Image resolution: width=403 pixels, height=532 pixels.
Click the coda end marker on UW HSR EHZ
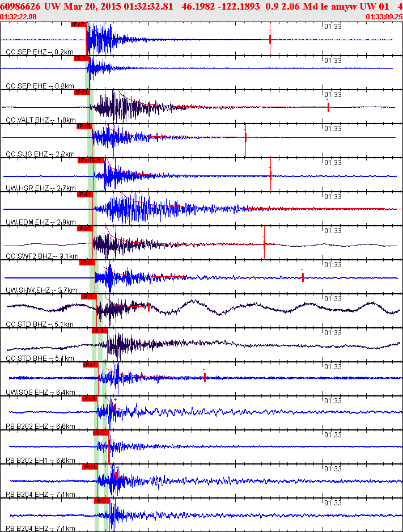pyautogui.click(x=270, y=175)
